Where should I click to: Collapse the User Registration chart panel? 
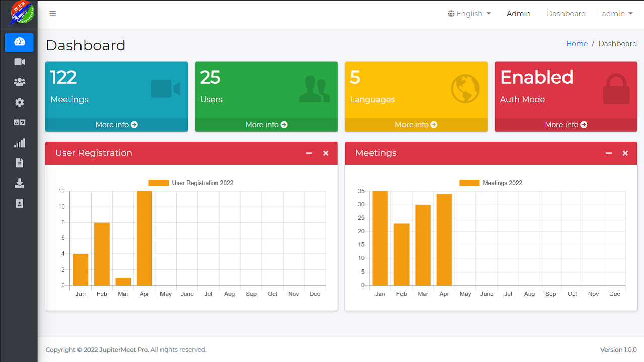point(309,153)
